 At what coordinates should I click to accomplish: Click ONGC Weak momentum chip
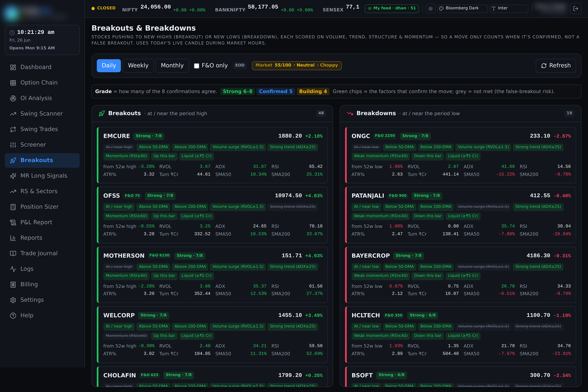pyautogui.click(x=381, y=156)
